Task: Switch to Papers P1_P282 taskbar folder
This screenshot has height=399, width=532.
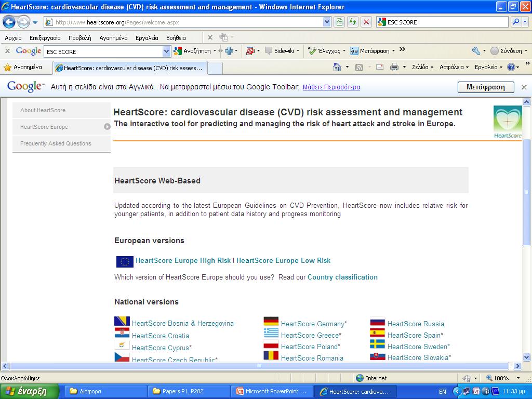Action: point(188,391)
